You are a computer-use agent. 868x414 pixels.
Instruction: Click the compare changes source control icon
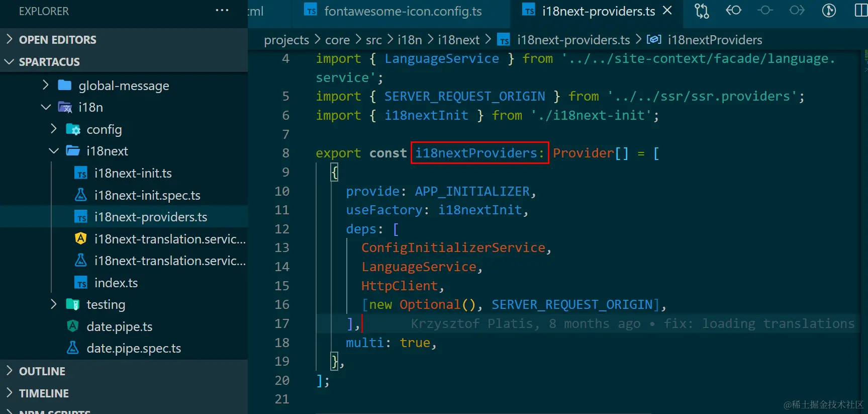702,11
